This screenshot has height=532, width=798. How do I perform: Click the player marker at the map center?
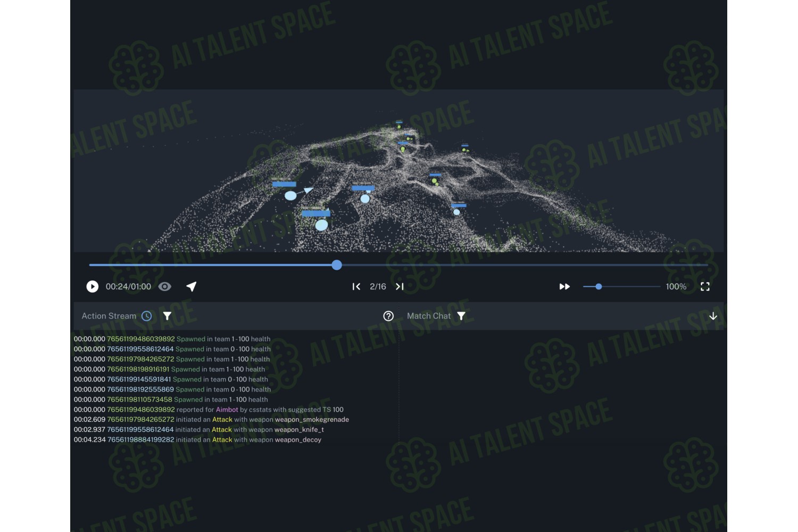point(365,198)
